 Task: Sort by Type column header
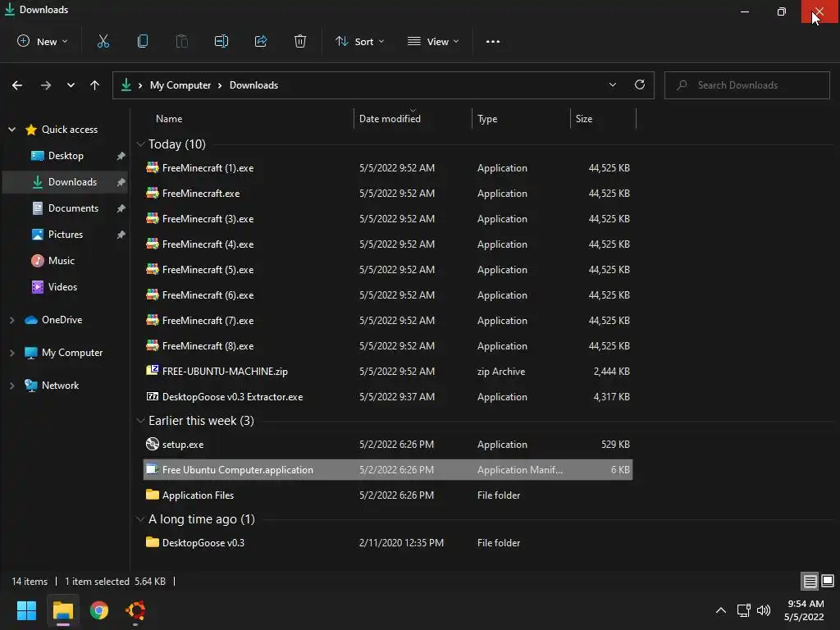click(487, 119)
